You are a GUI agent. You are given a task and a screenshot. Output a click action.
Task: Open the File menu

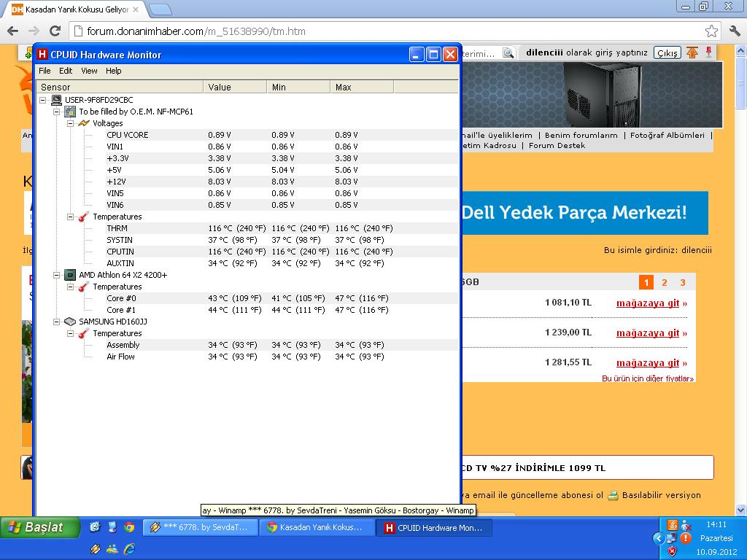[x=44, y=71]
